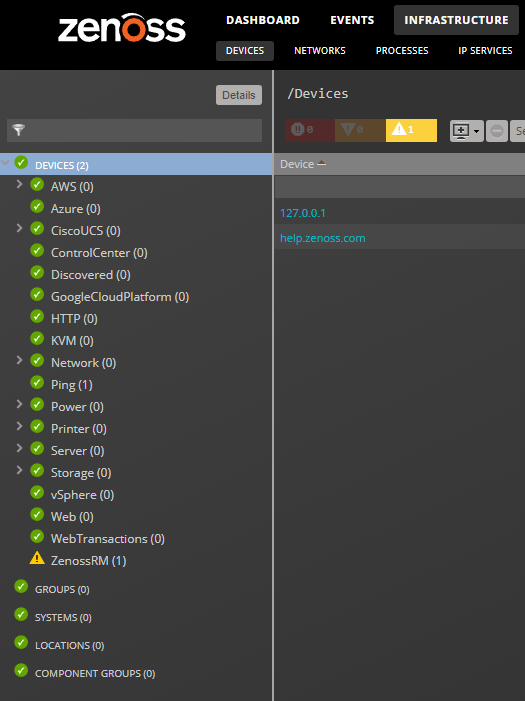
Task: Click the green check icon beside CiscoUCS
Action: (37, 228)
